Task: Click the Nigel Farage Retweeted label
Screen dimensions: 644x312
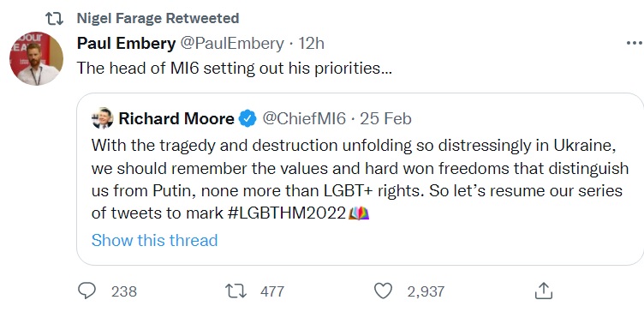Action: 158,18
